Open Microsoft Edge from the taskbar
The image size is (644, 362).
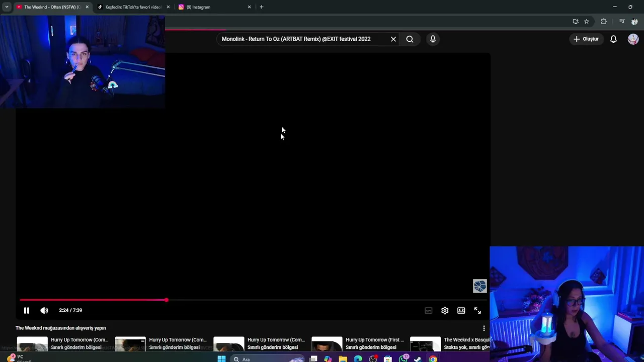tap(358, 359)
